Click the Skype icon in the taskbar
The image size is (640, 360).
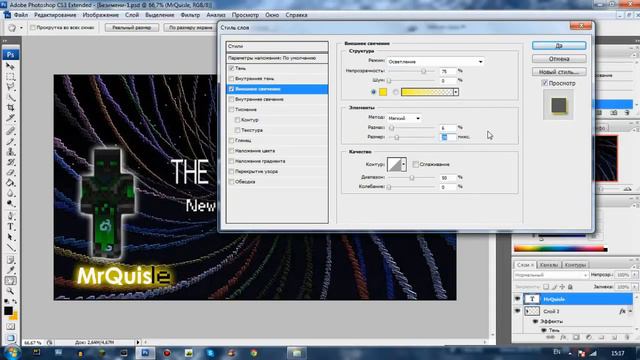211,353
